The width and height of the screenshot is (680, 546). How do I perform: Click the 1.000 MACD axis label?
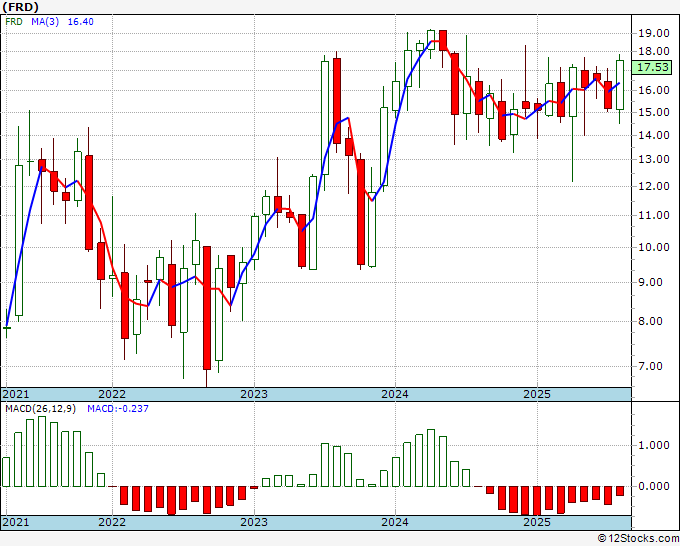tap(654, 445)
